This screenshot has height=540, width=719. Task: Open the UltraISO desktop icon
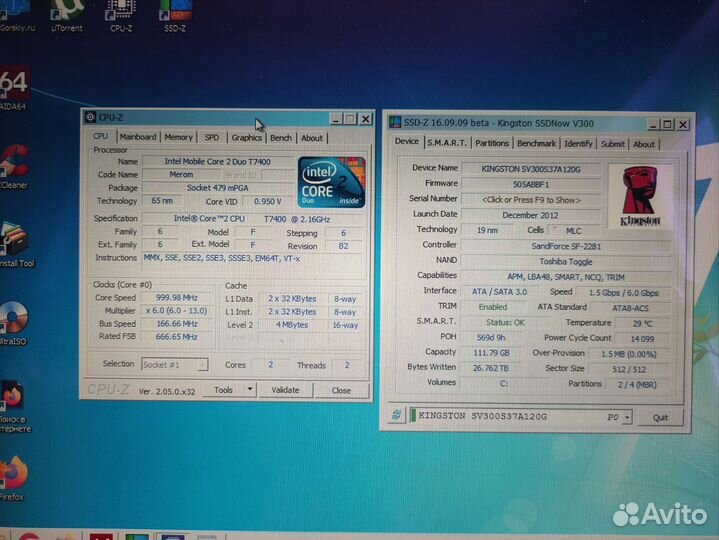14,322
